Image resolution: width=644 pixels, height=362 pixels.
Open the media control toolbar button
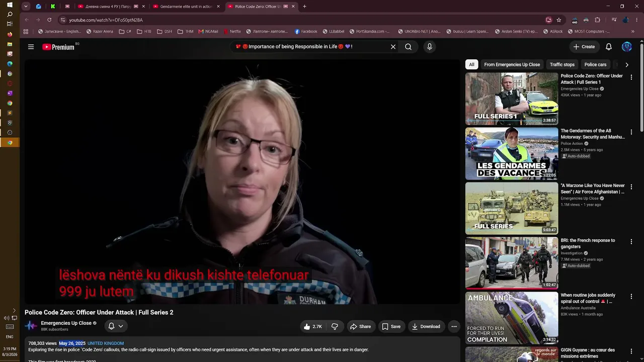tap(614, 20)
